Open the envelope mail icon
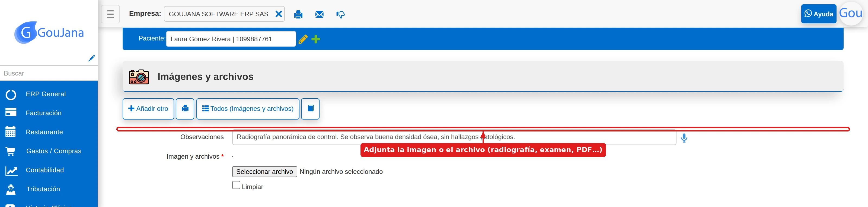Image resolution: width=868 pixels, height=207 pixels. click(319, 14)
